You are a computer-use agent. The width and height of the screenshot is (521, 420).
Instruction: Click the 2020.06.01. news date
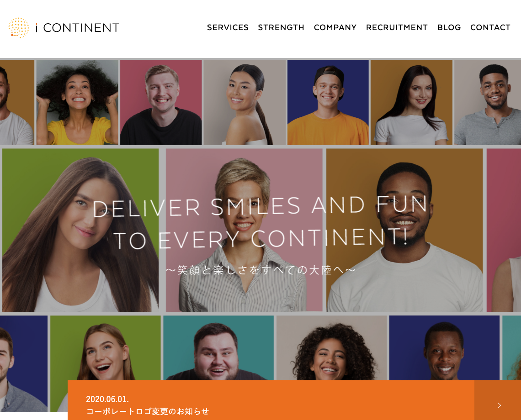tap(107, 399)
